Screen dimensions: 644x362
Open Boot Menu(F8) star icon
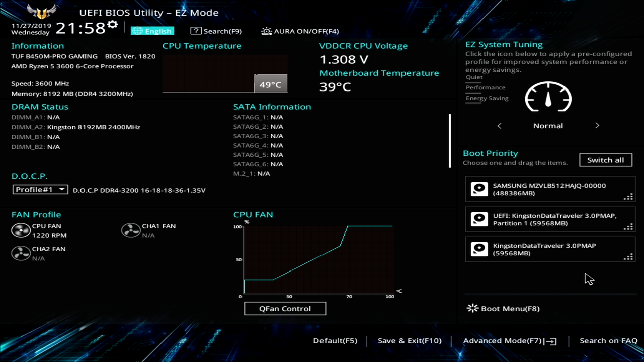coord(472,308)
